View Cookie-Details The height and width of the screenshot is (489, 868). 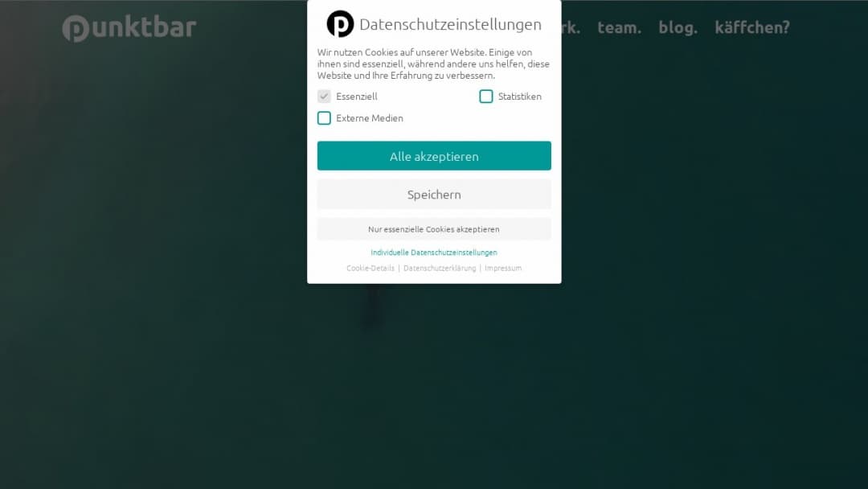pos(371,268)
